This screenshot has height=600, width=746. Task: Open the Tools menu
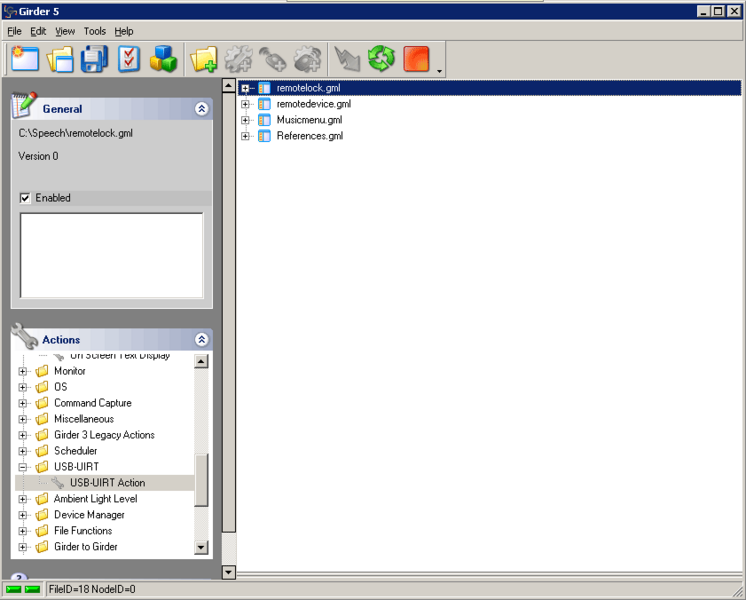pos(94,31)
